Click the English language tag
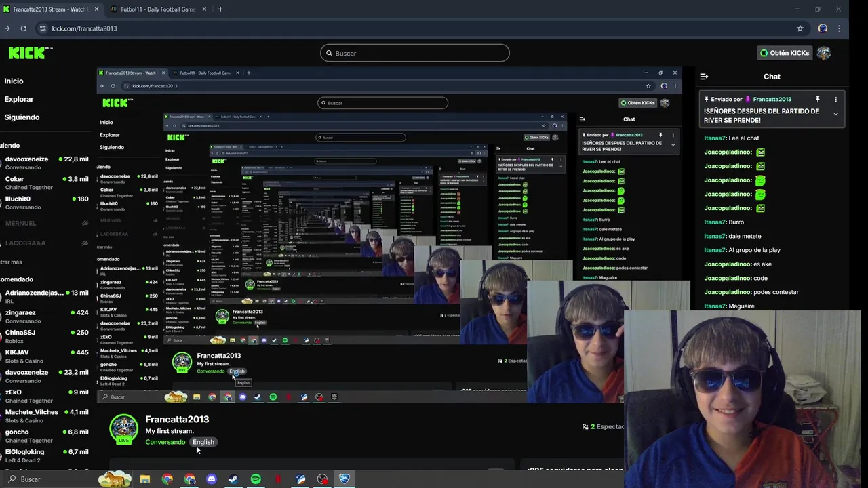868x488 pixels. point(203,442)
